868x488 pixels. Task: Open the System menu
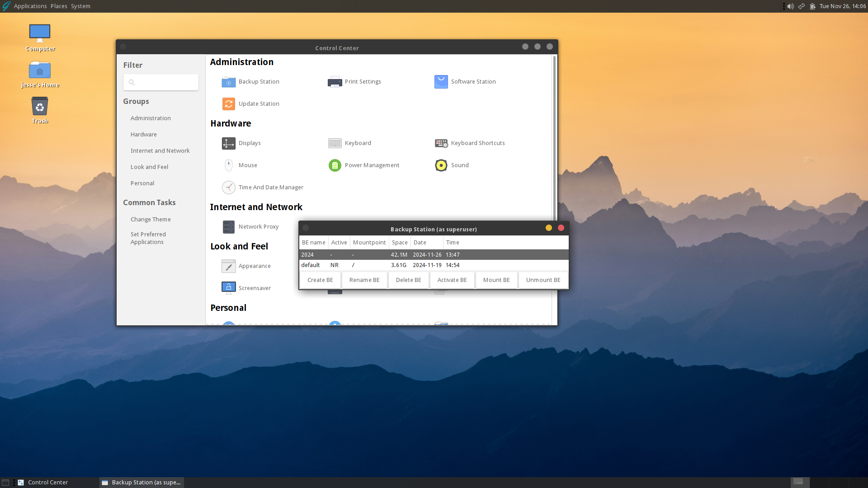pos(80,6)
